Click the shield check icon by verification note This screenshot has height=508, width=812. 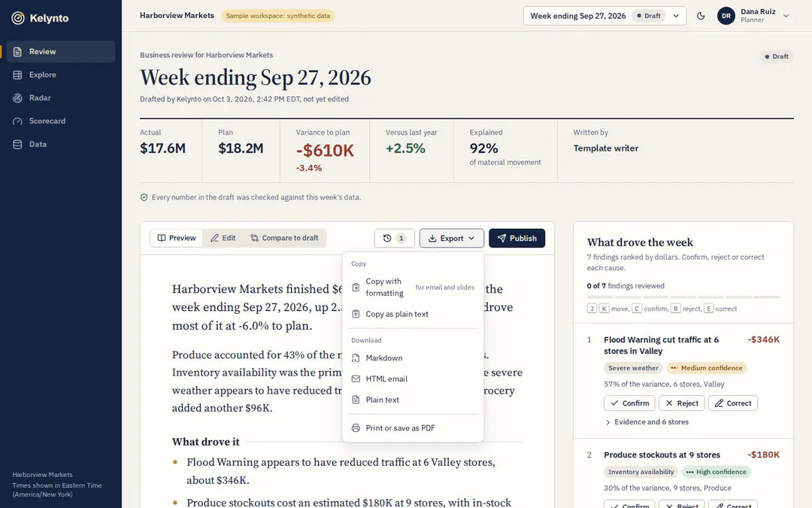coord(144,197)
